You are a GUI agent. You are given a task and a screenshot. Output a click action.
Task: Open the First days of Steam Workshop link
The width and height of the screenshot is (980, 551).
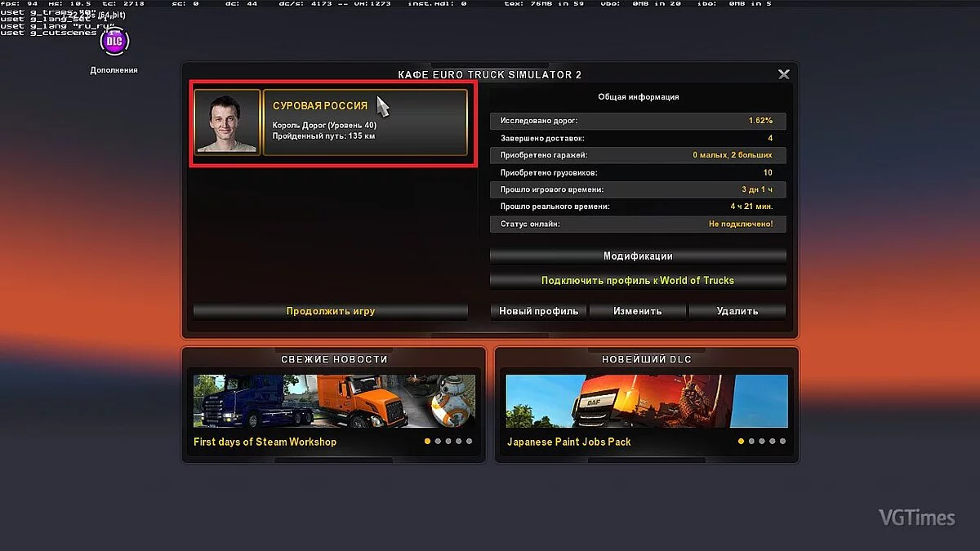tap(265, 442)
